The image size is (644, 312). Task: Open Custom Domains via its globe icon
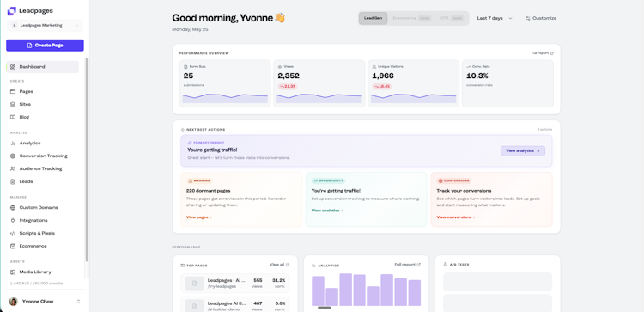coord(13,208)
